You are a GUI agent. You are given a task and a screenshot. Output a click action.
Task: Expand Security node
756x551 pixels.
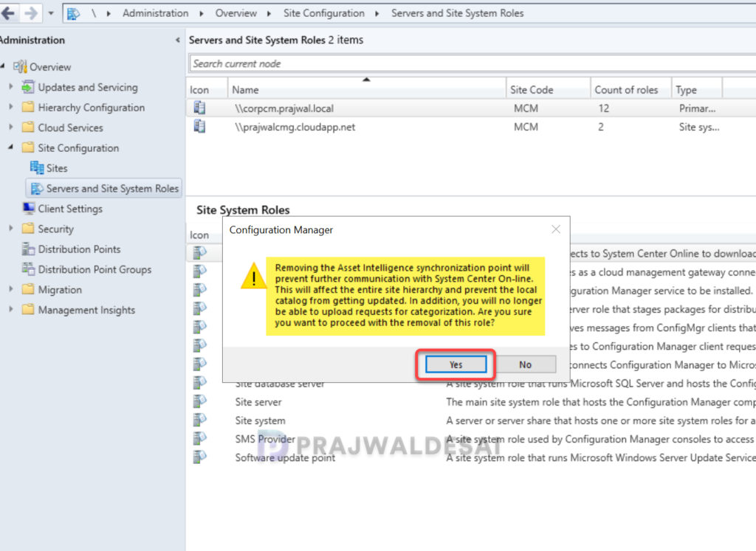click(x=11, y=229)
